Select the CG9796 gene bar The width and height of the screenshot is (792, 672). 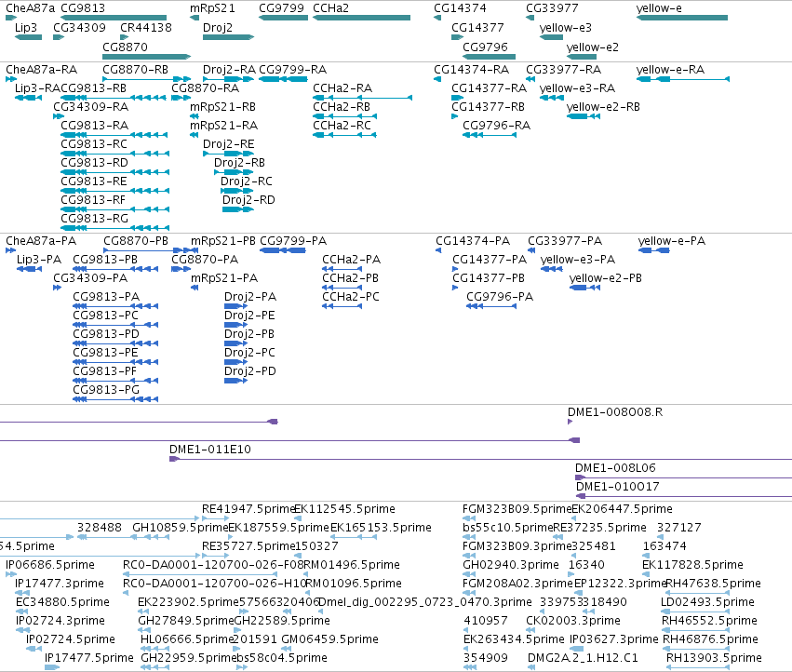pyautogui.click(x=489, y=57)
